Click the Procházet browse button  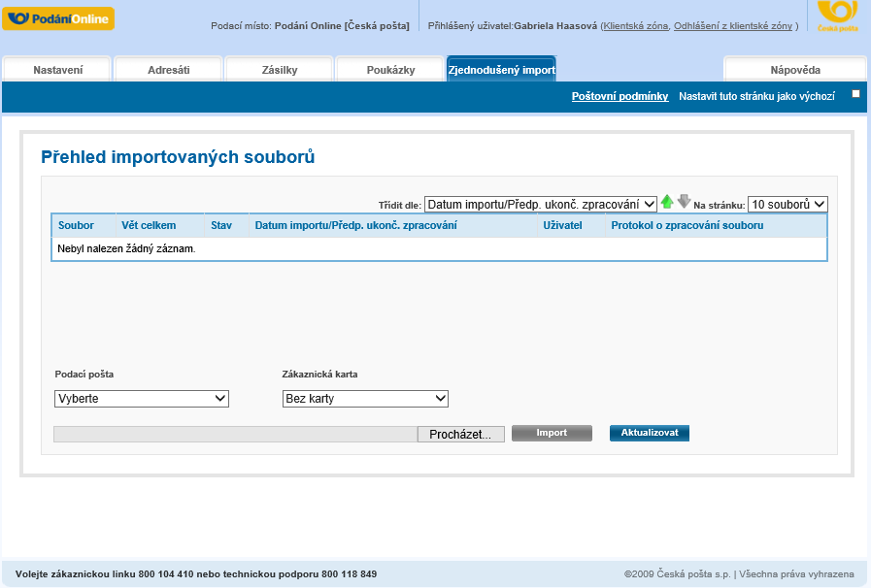460,435
